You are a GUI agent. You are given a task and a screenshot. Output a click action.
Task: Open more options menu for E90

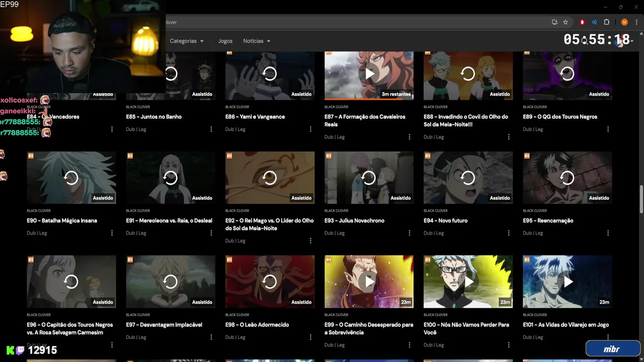click(x=112, y=233)
